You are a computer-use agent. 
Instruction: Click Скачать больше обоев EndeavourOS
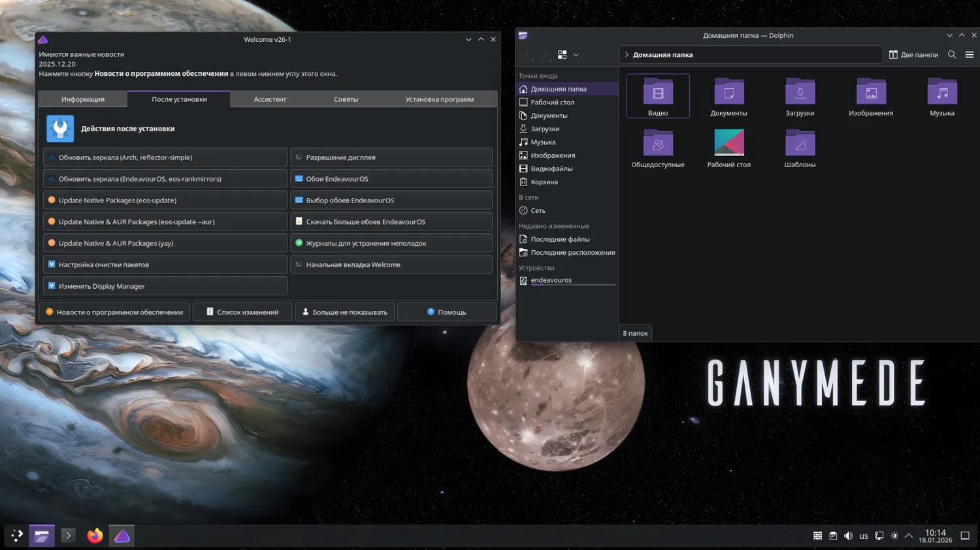coord(391,222)
